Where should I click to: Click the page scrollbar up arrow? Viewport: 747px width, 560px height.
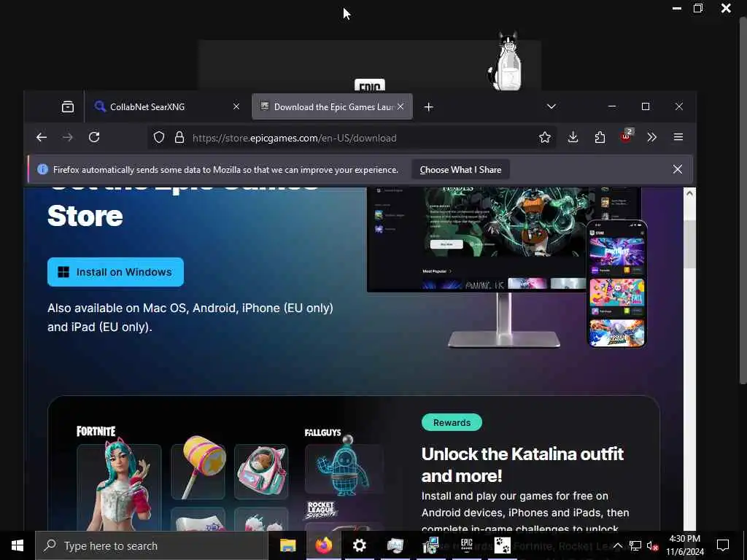(689, 193)
